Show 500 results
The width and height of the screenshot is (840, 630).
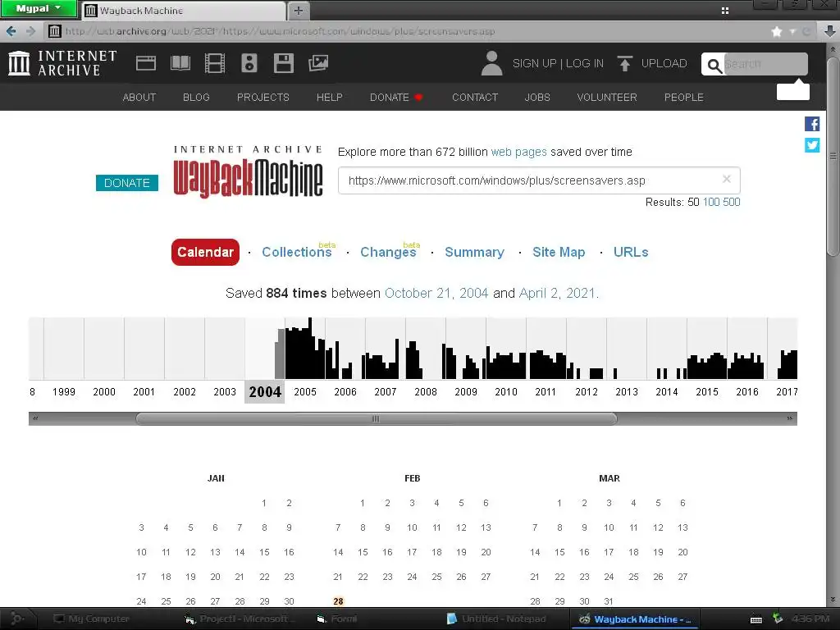(731, 202)
